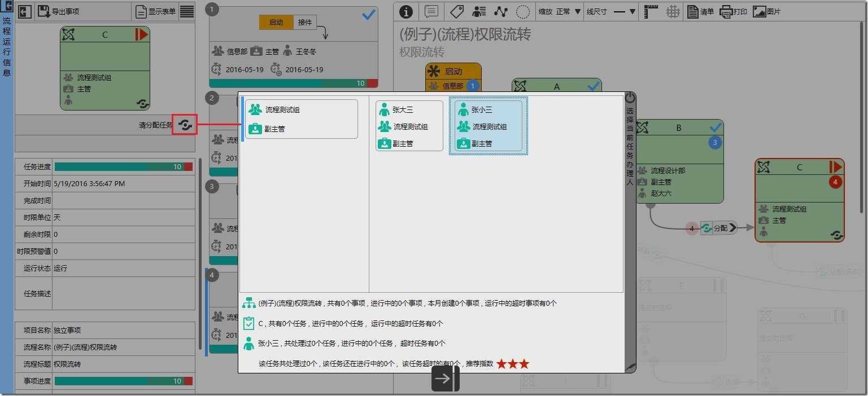The image size is (868, 396).
Task: Click the assign icon at bottom of diagram node C
Action: (x=836, y=235)
